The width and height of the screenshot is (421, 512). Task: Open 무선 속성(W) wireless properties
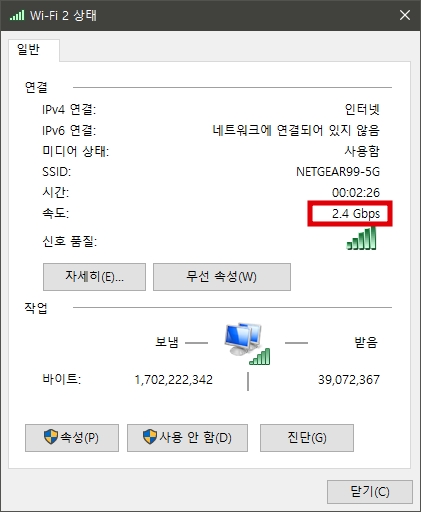click(x=222, y=277)
